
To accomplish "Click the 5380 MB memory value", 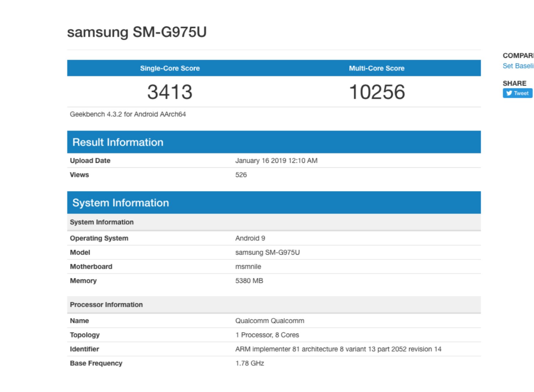I will point(249,281).
